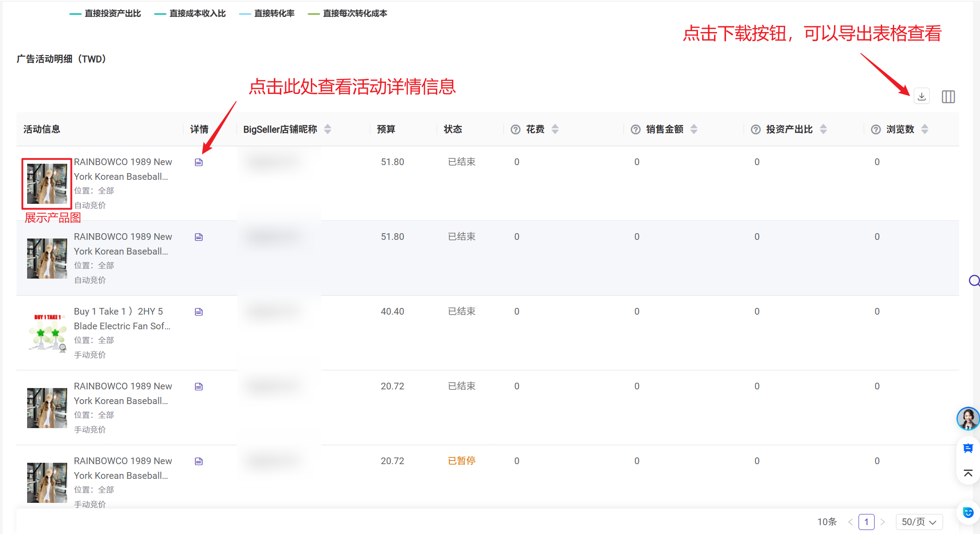Viewport: 980px width, 534px height.
Task: Click 预算 column header
Action: point(386,129)
